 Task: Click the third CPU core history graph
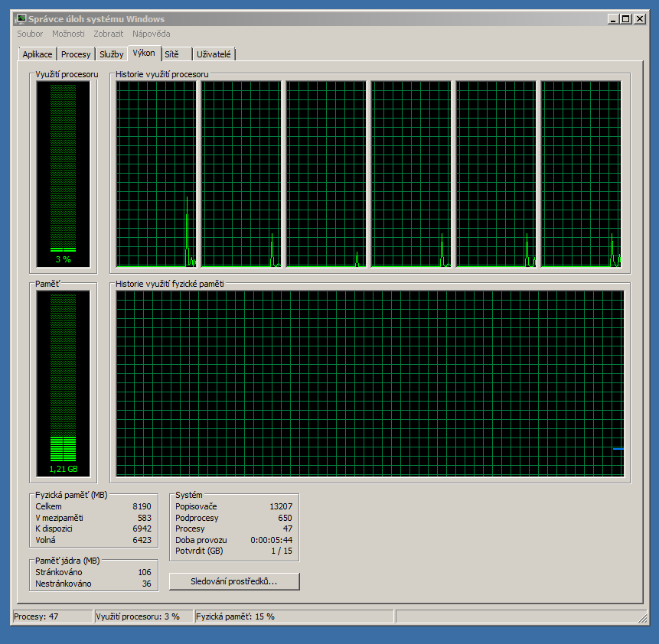[x=326, y=174]
